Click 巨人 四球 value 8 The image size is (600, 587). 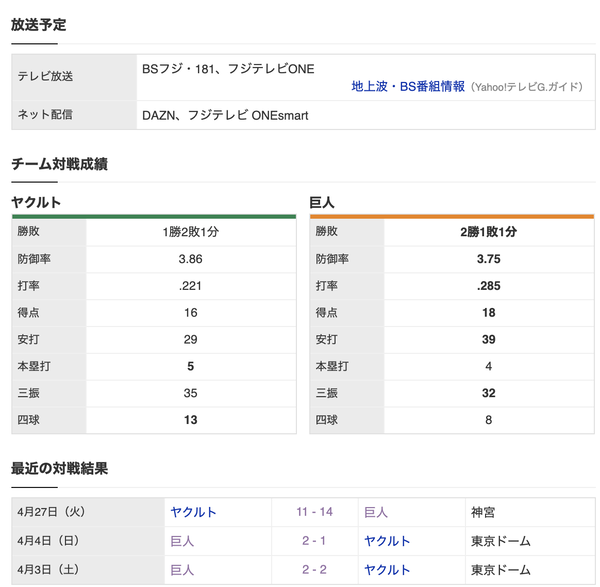pyautogui.click(x=489, y=420)
